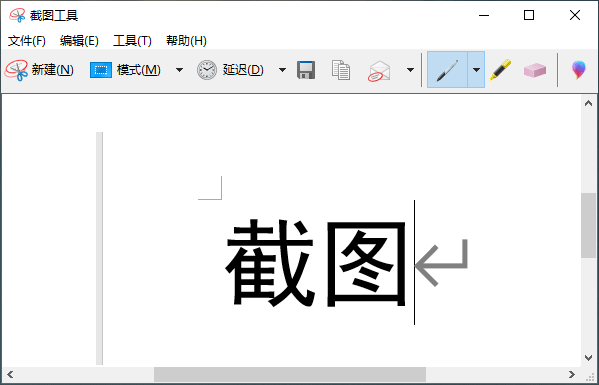The height and width of the screenshot is (385, 599).
Task: Select the pink Eraser tool
Action: pos(535,70)
